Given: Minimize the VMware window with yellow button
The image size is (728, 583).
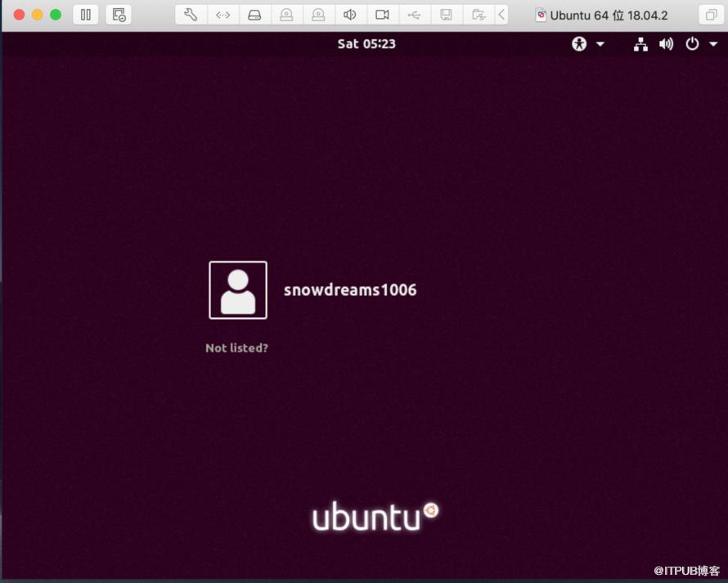Looking at the screenshot, I should [x=37, y=15].
